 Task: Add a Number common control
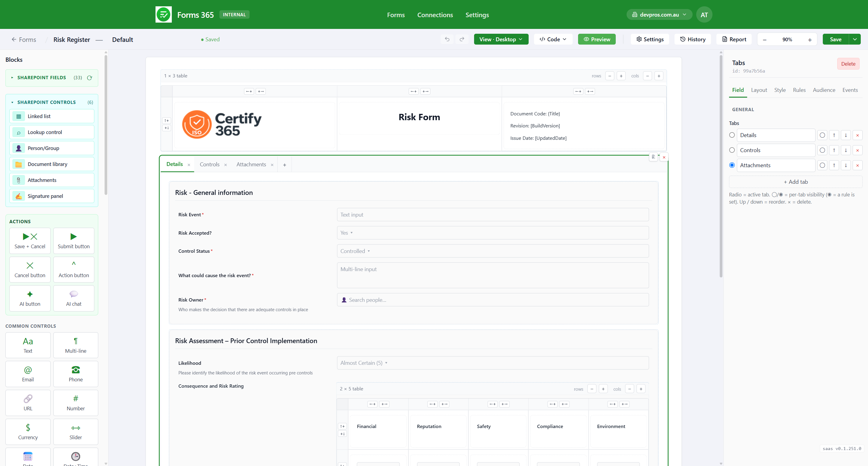point(76,403)
